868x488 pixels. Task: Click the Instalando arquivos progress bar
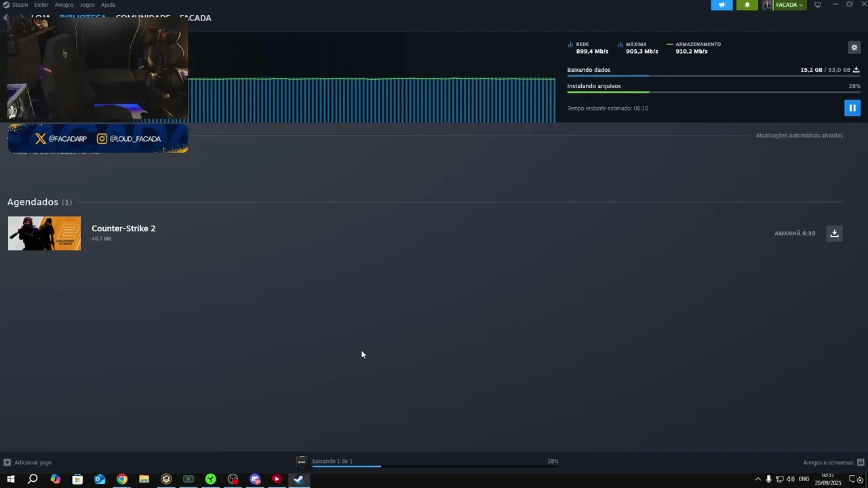pos(713,92)
